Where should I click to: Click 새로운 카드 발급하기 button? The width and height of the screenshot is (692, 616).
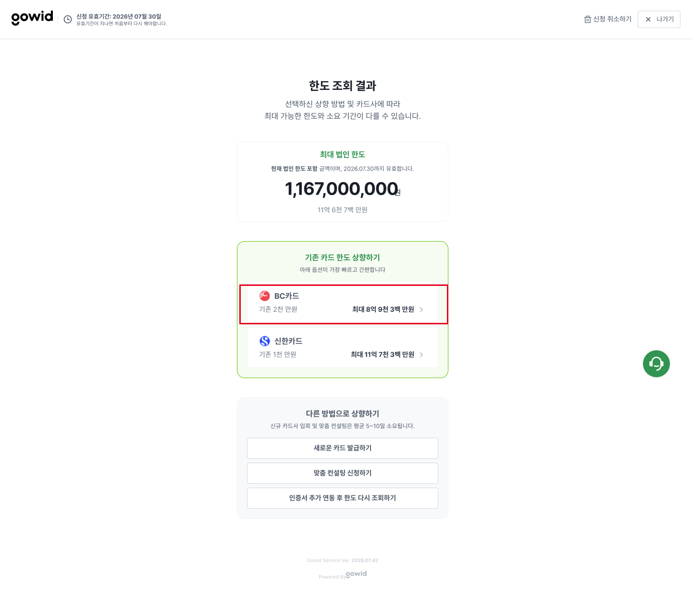point(343,448)
